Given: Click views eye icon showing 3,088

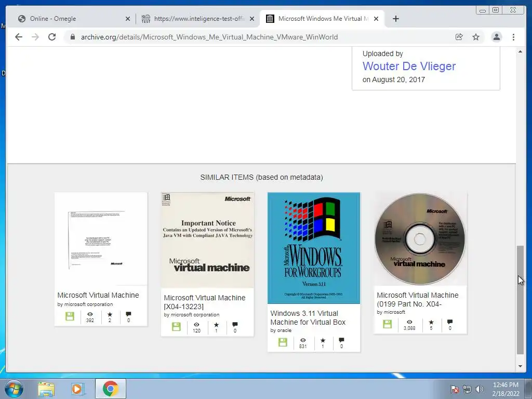Looking at the screenshot, I should point(409,322).
